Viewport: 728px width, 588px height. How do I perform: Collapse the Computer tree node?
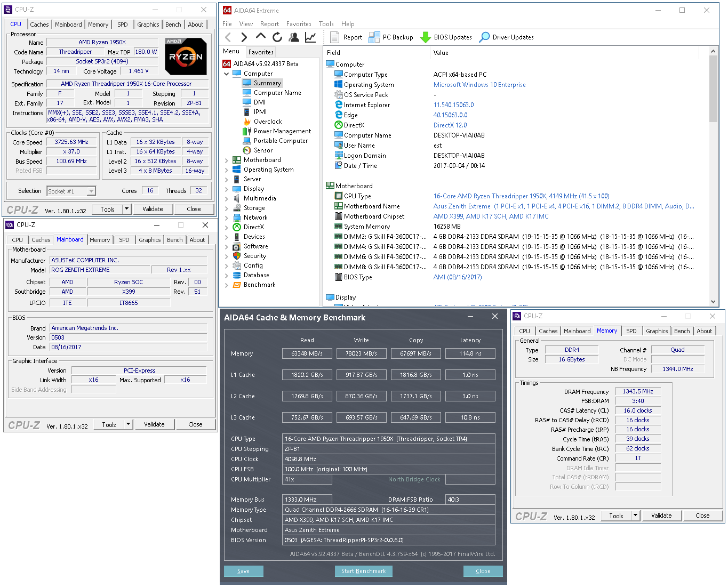pyautogui.click(x=227, y=74)
